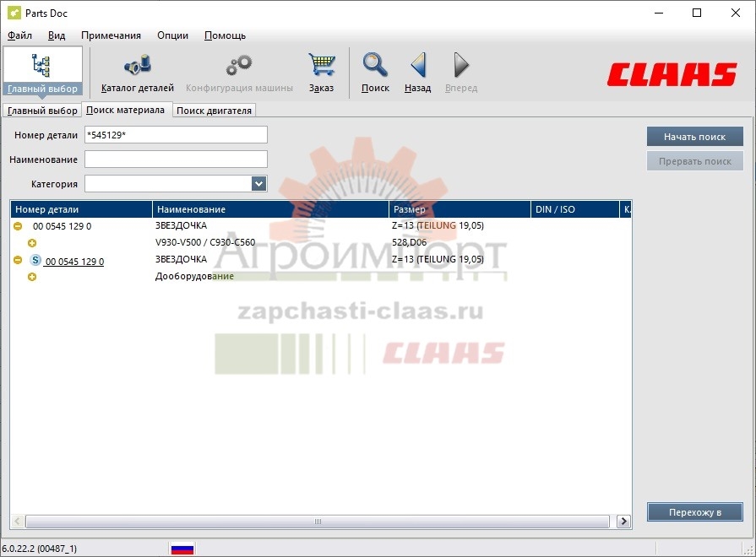Minimize the Parts Doc window

[x=659, y=13]
